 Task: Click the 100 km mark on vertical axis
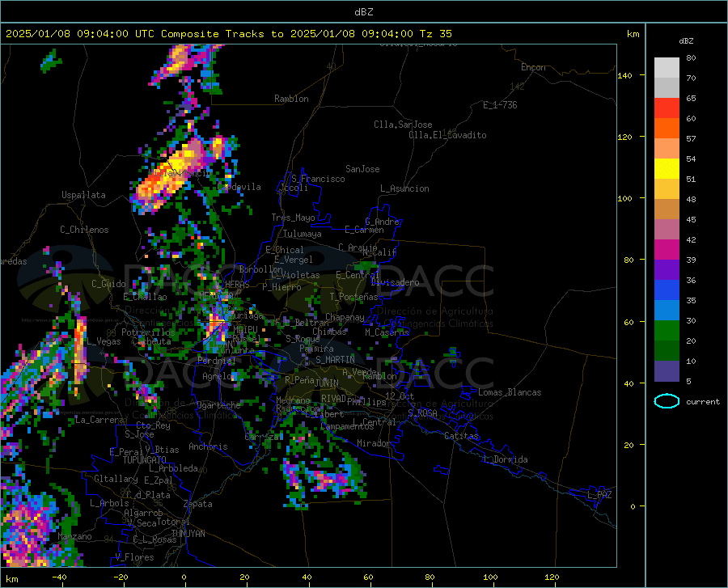click(625, 198)
